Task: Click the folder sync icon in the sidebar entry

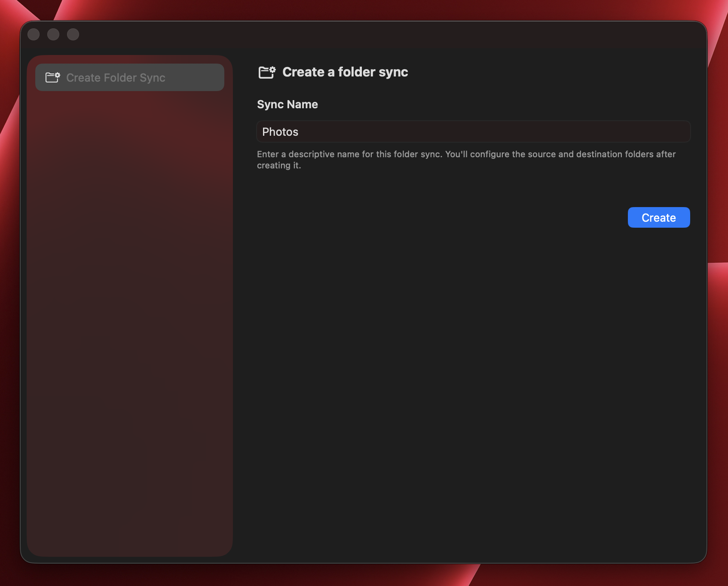Action: pos(53,77)
